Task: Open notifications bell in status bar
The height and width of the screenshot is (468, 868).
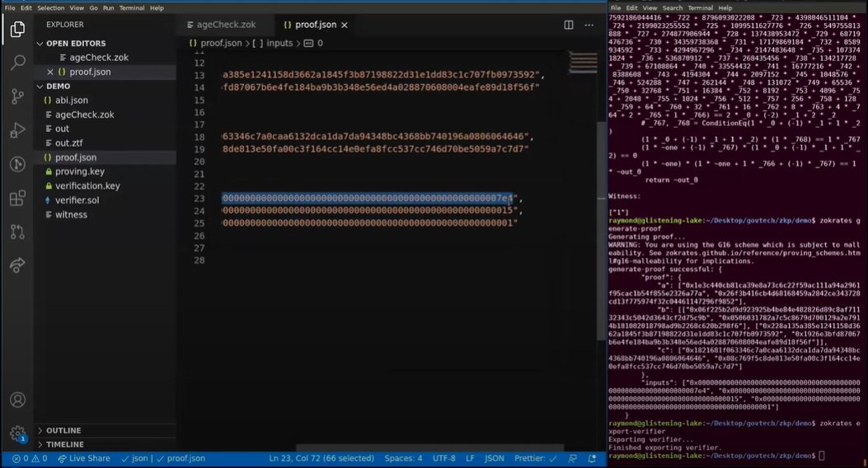Action: tap(592, 459)
